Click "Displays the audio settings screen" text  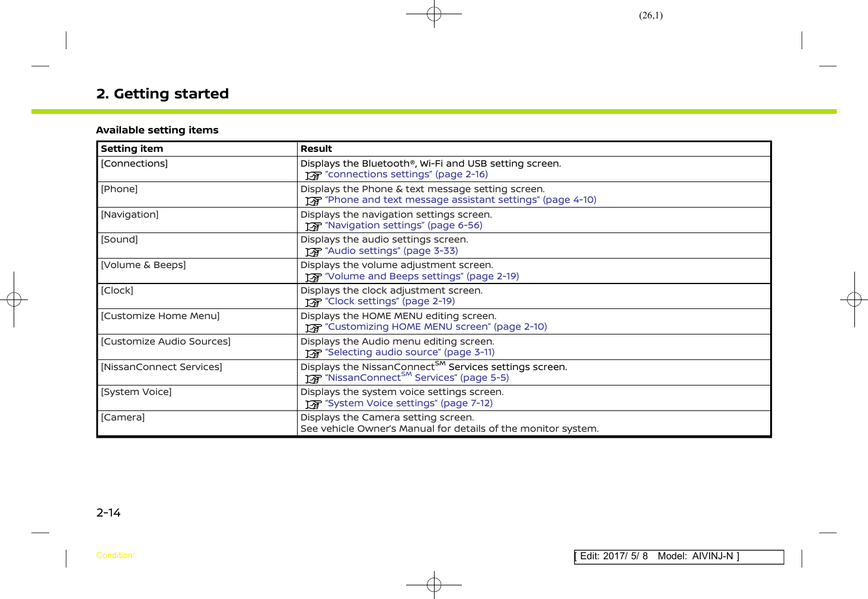(x=384, y=240)
